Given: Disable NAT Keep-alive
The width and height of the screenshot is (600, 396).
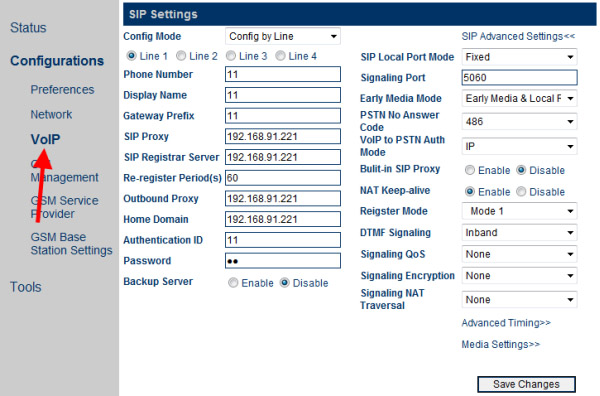Looking at the screenshot, I should pyautogui.click(x=521, y=192).
